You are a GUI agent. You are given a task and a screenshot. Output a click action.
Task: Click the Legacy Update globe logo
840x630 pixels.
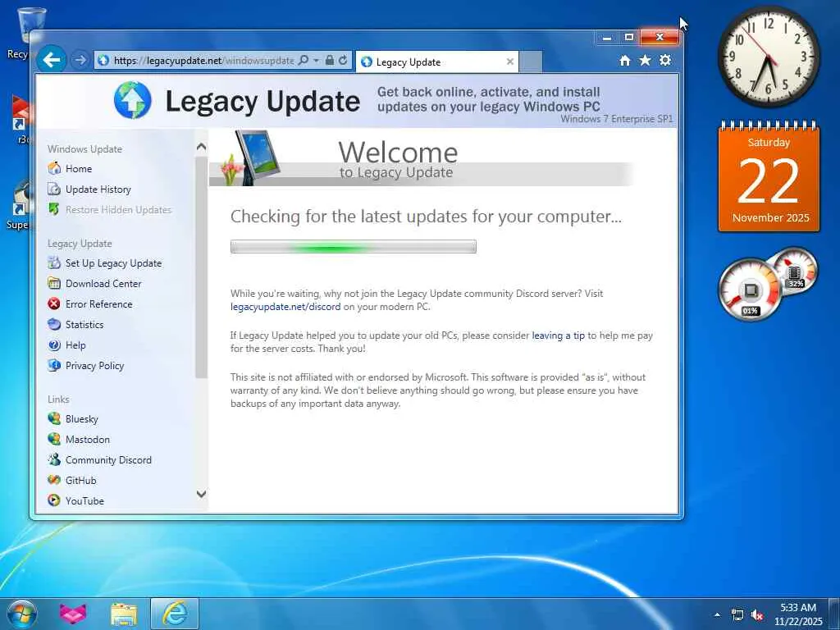coord(133,100)
